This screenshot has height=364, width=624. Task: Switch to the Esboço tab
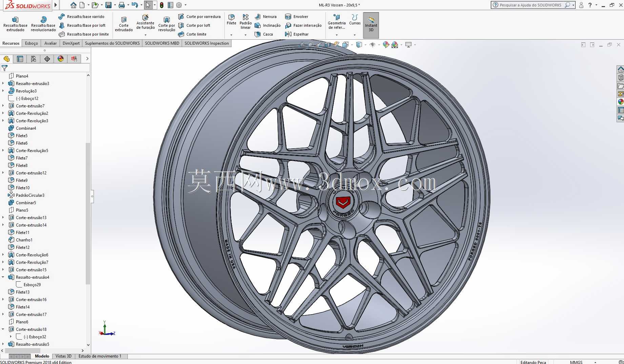click(32, 43)
